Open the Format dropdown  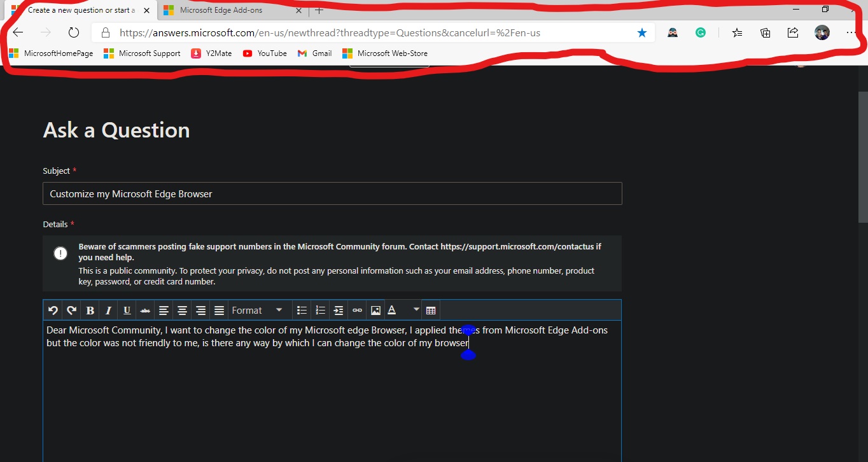click(x=257, y=311)
